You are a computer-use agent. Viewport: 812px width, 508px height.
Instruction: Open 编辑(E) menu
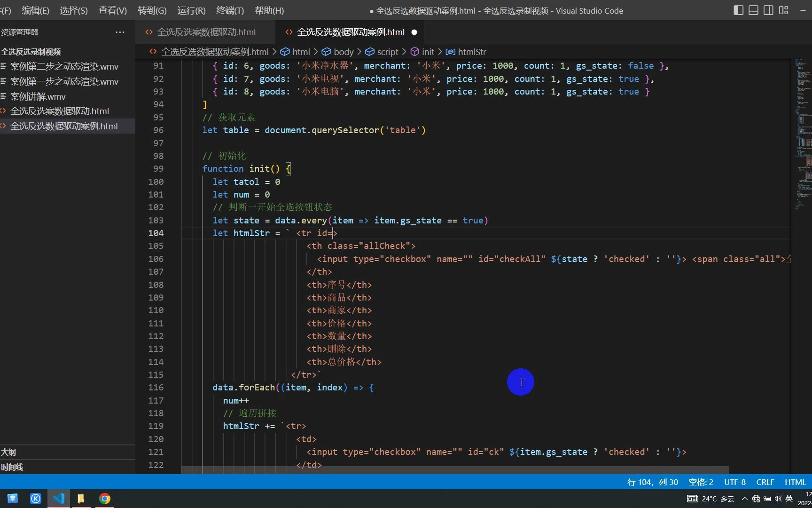click(x=35, y=10)
